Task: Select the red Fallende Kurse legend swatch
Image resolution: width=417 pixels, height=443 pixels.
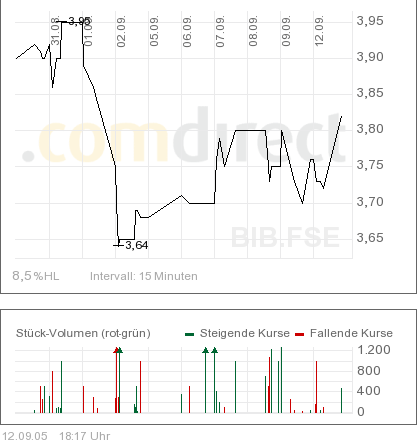Action: (300, 334)
